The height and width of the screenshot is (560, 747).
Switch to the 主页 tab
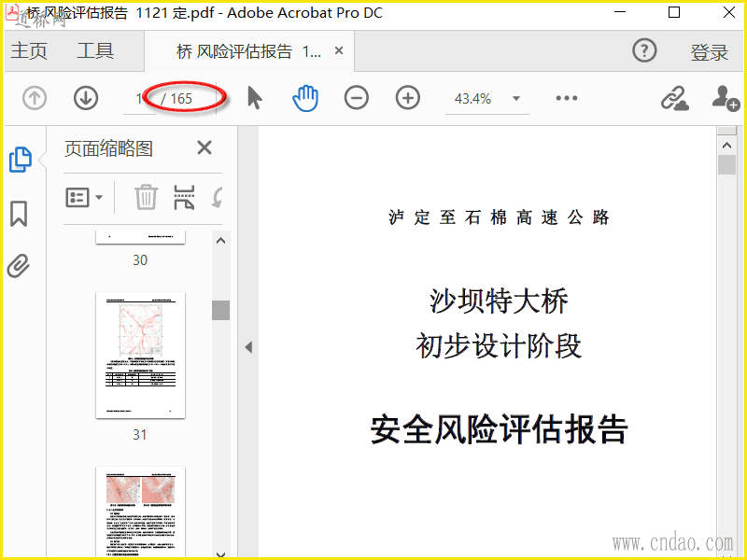29,50
